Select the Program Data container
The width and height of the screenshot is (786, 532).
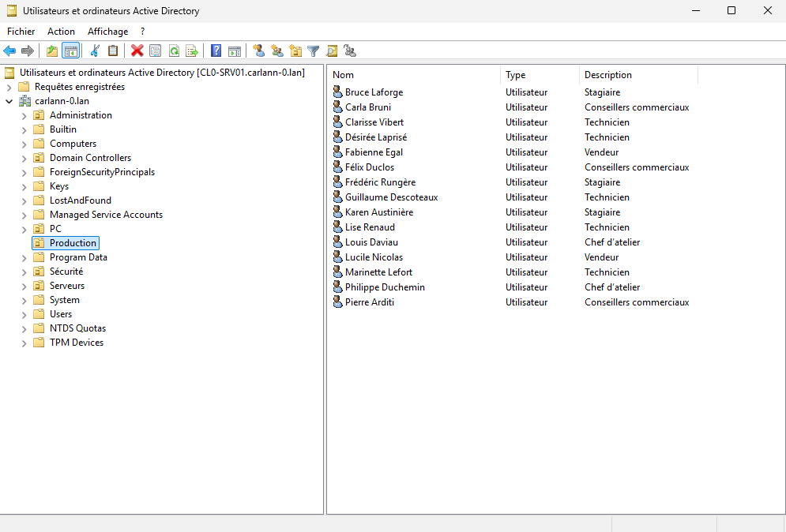78,257
